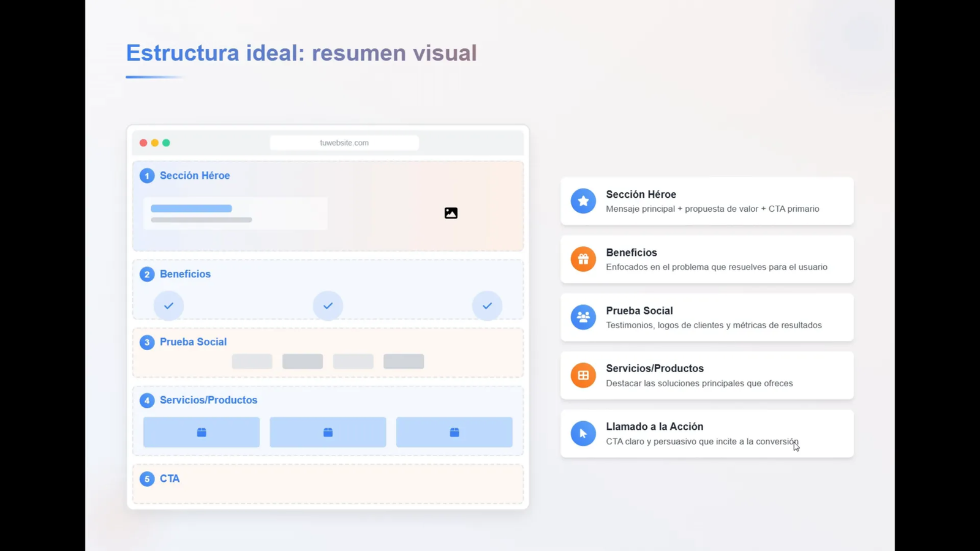Image resolution: width=980 pixels, height=551 pixels.
Task: Select the middle product card briefcase icon
Action: pyautogui.click(x=328, y=432)
